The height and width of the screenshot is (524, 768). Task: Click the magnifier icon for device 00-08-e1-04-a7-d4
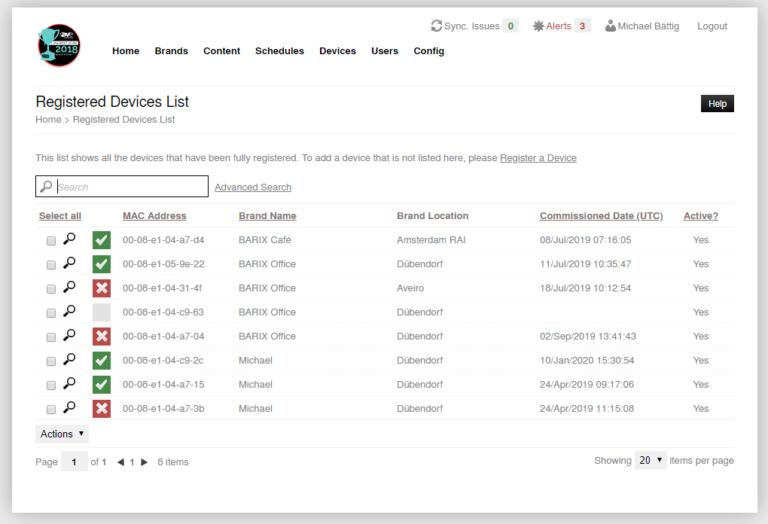69,239
